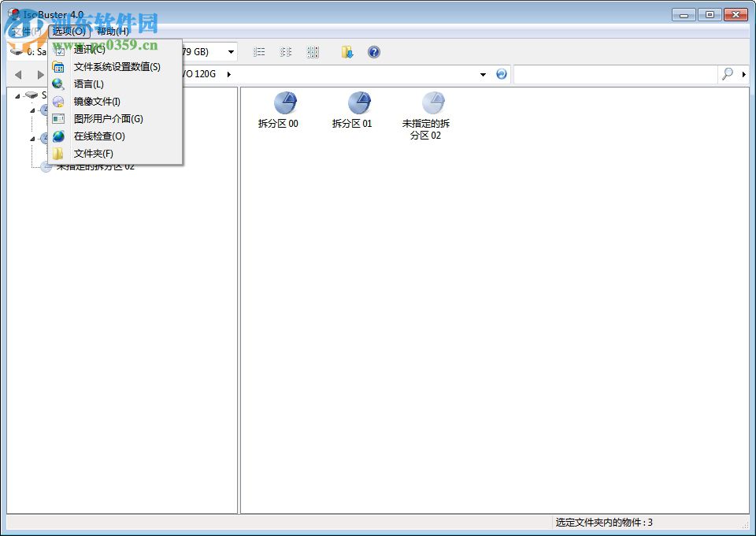Open the address bar history dropdown

(x=484, y=74)
